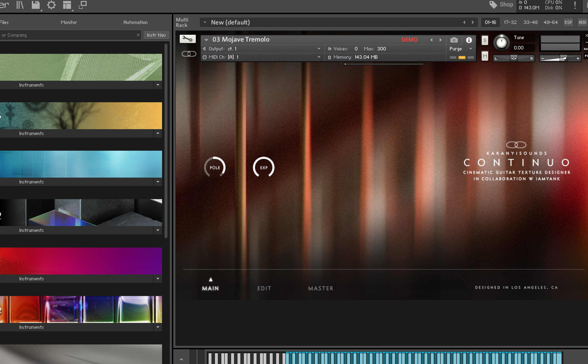588x364 pixels.
Task: Switch to the EDIT page tab
Action: (x=264, y=288)
